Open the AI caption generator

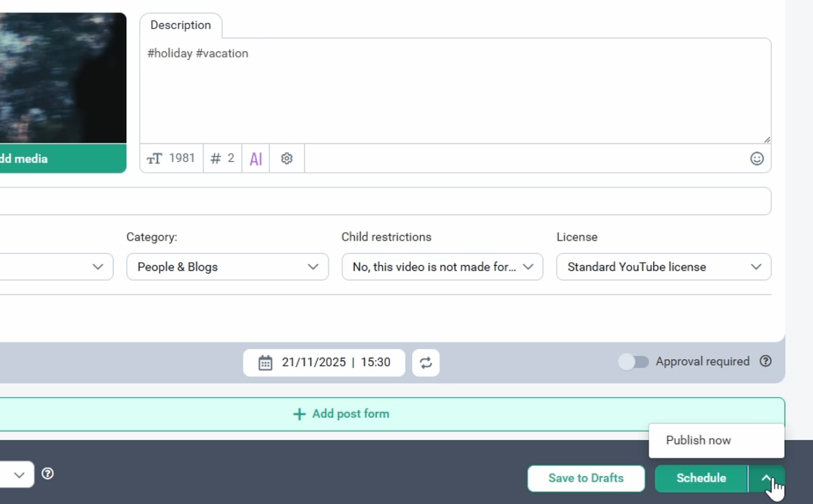[x=256, y=159]
